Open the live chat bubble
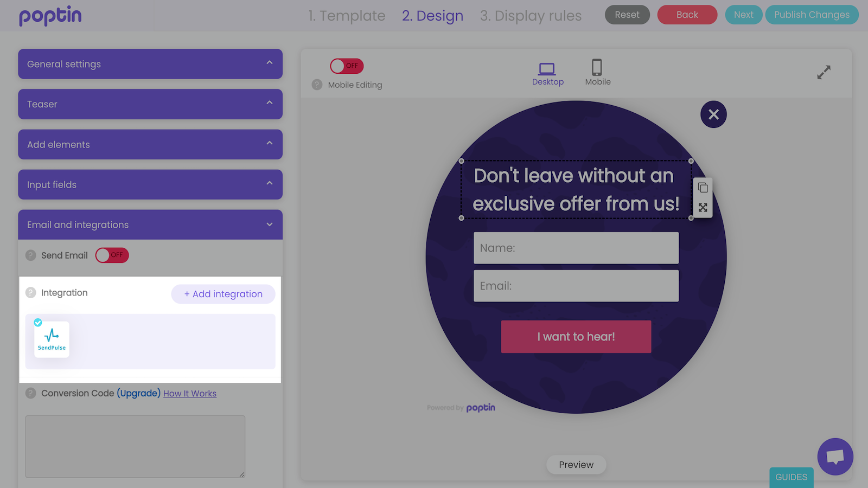868x488 pixels. (835, 457)
